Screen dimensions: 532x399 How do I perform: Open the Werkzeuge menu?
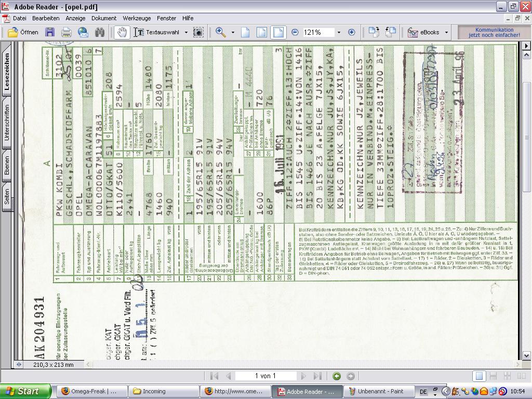137,18
